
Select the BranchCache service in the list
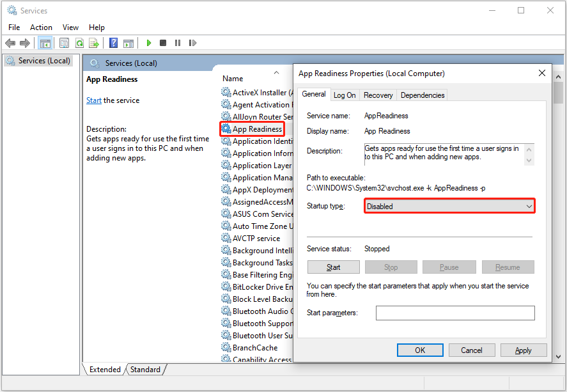(254, 348)
